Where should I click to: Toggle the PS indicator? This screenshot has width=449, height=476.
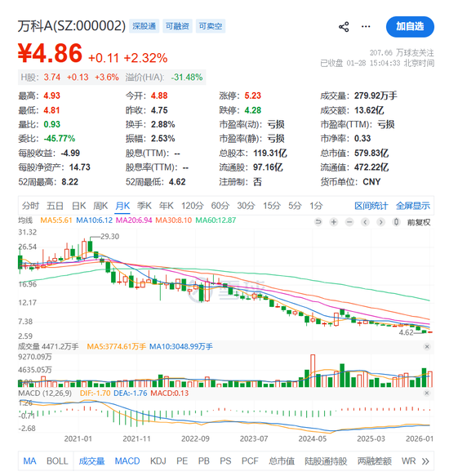[x=225, y=460]
